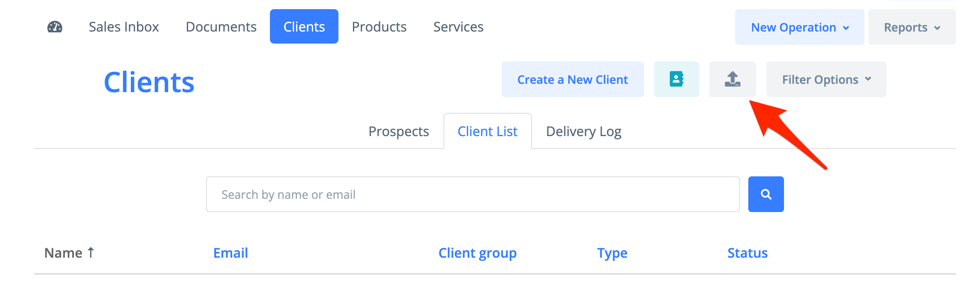Image resolution: width=980 pixels, height=283 pixels.
Task: Click the address book contacts icon
Action: [x=676, y=79]
